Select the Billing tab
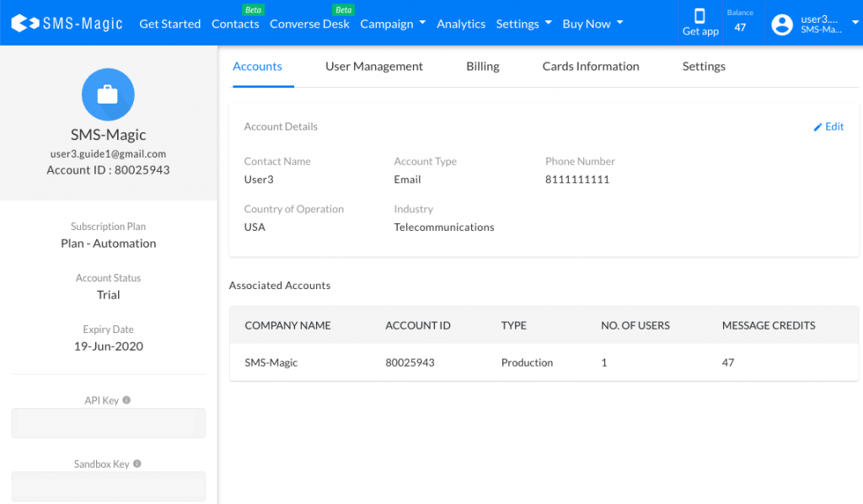 (482, 66)
